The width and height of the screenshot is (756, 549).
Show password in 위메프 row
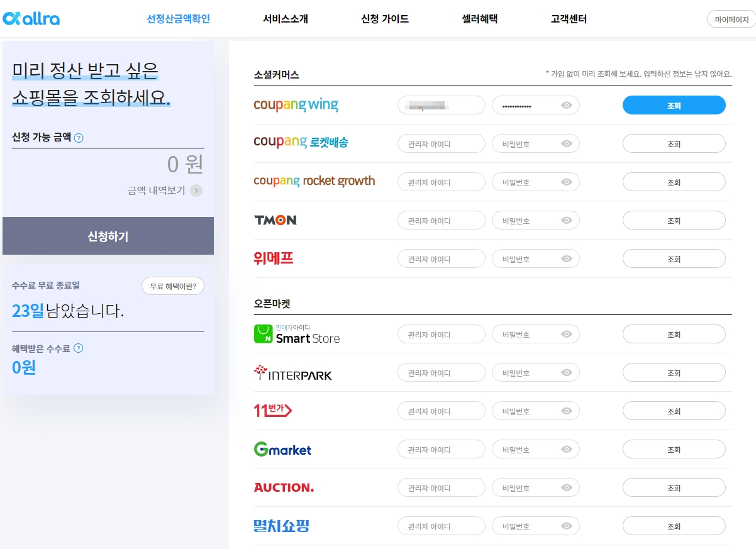pos(567,259)
